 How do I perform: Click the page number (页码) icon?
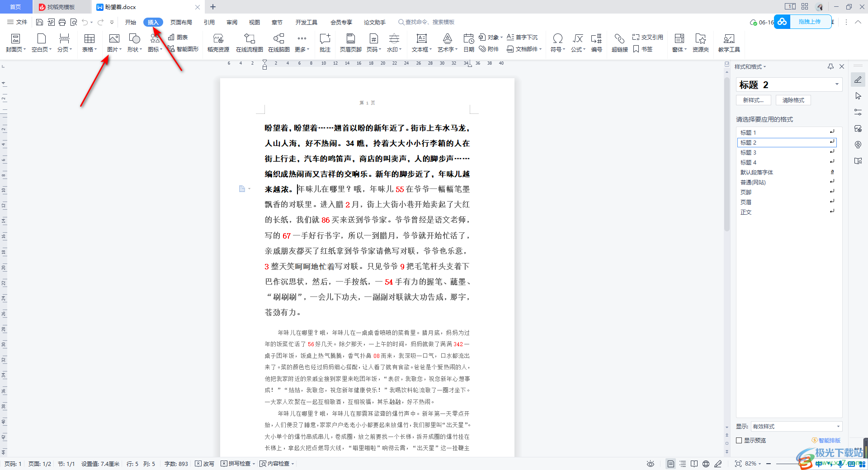pyautogui.click(x=373, y=39)
